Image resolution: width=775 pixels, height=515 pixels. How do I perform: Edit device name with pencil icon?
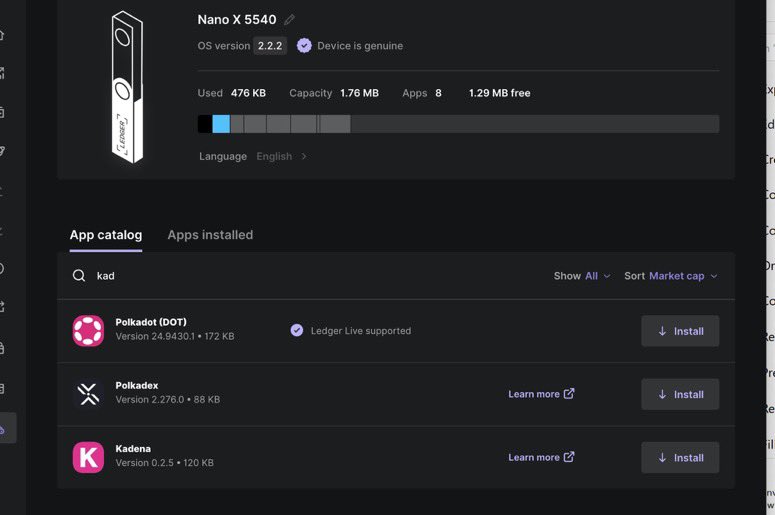(290, 20)
